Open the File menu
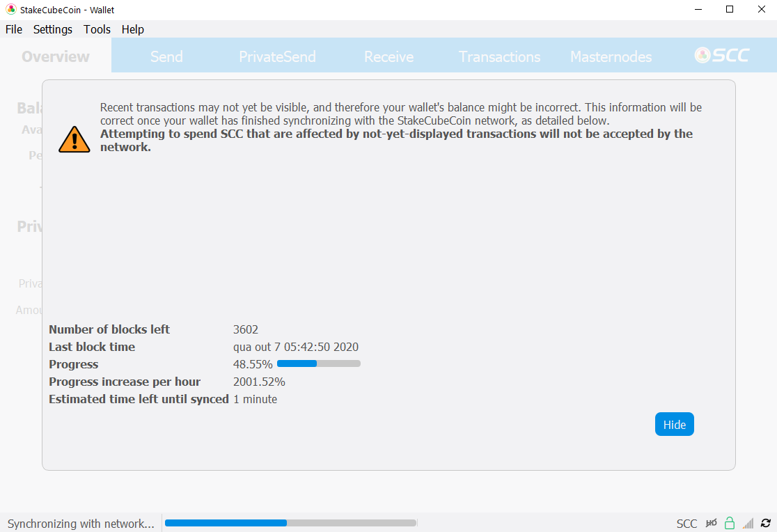The width and height of the screenshot is (777, 532). 14,29
